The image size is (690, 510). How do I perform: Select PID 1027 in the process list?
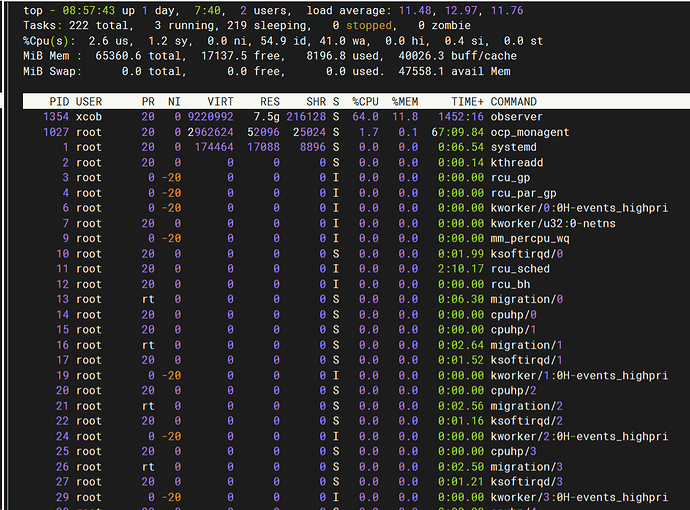[x=56, y=132]
